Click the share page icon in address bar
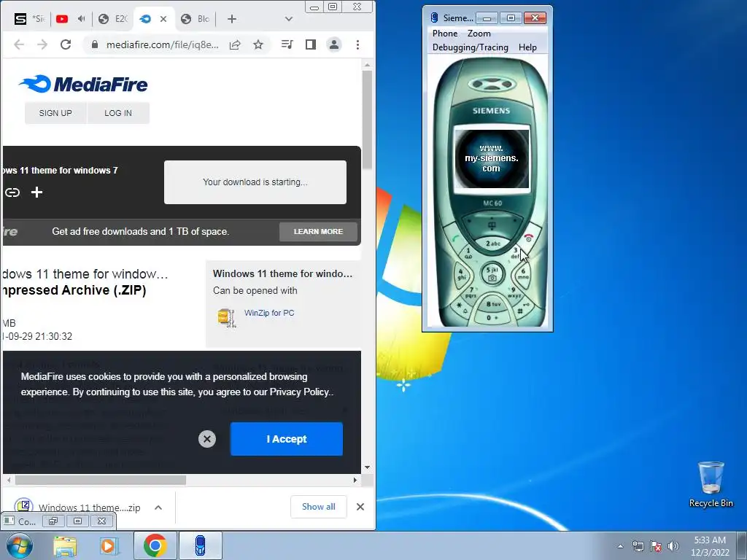Image resolution: width=747 pixels, height=560 pixels. click(x=235, y=44)
